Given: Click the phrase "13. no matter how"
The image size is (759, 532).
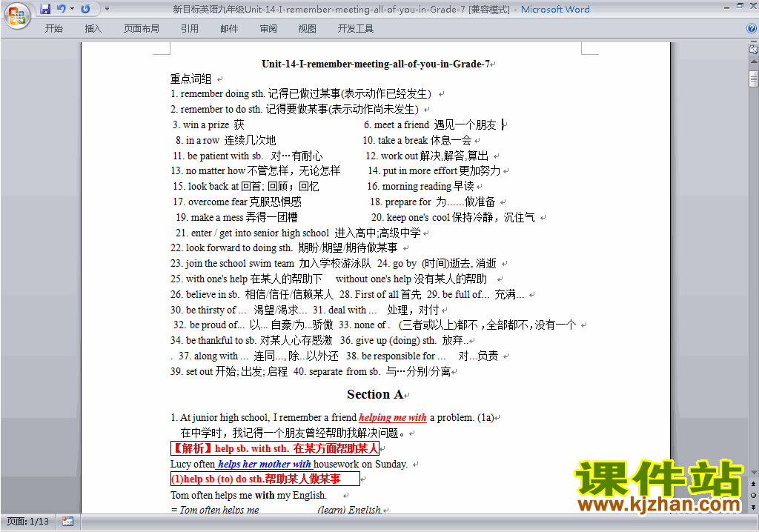Looking at the screenshot, I should 208,171.
